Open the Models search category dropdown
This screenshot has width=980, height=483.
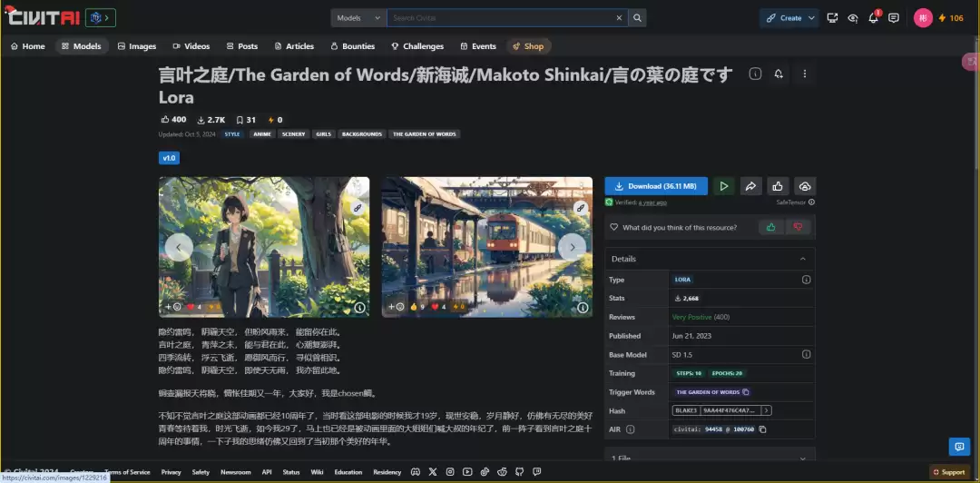[x=358, y=18]
